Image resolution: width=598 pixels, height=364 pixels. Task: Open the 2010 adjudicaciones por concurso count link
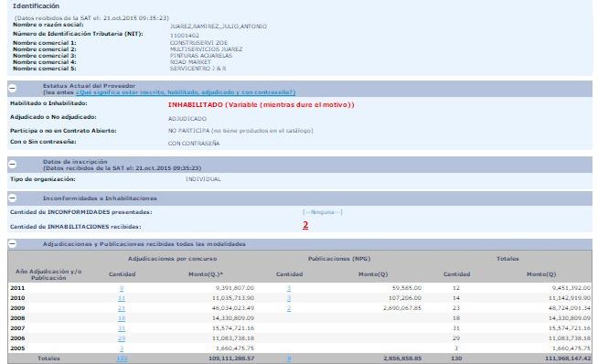point(122,298)
